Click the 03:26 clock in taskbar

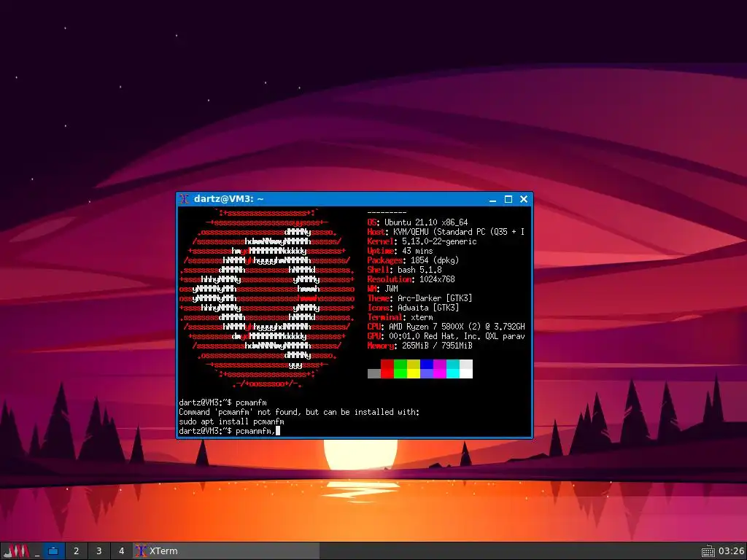pyautogui.click(x=731, y=551)
